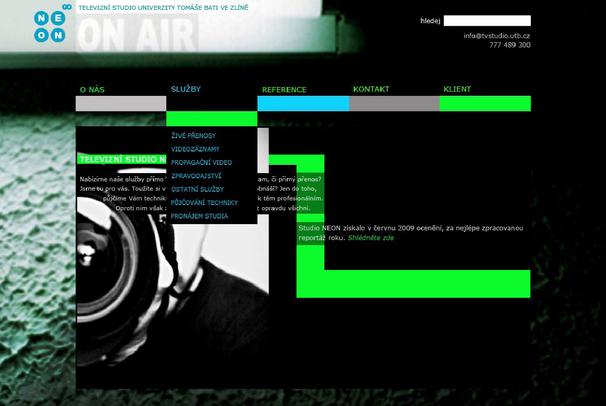
Task: Open the KLIENT section
Action: [x=457, y=89]
